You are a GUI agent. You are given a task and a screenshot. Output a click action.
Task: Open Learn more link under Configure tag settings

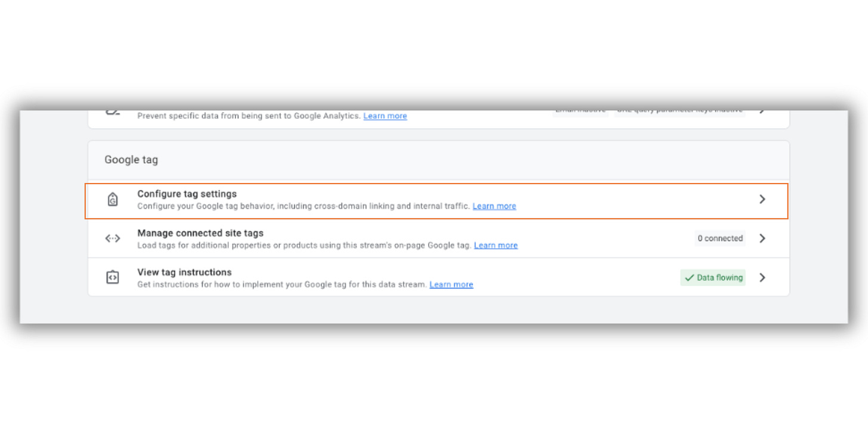pyautogui.click(x=494, y=206)
